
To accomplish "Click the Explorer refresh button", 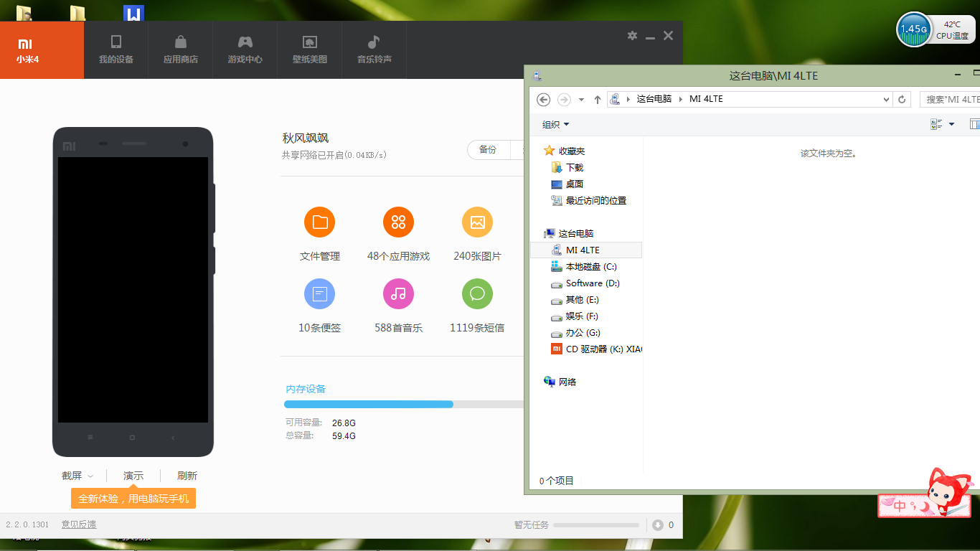I will coord(903,99).
